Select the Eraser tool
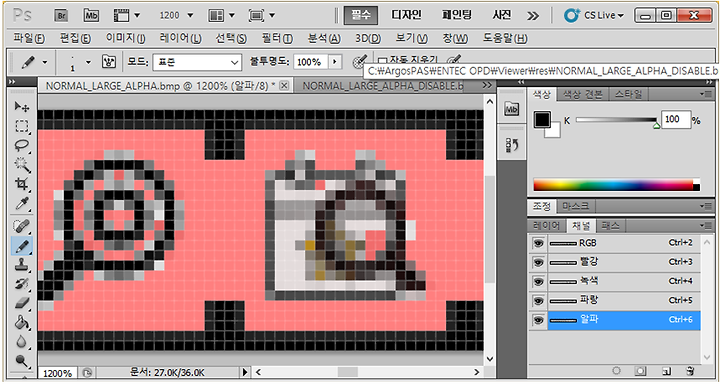The width and height of the screenshot is (720, 386). tap(22, 303)
